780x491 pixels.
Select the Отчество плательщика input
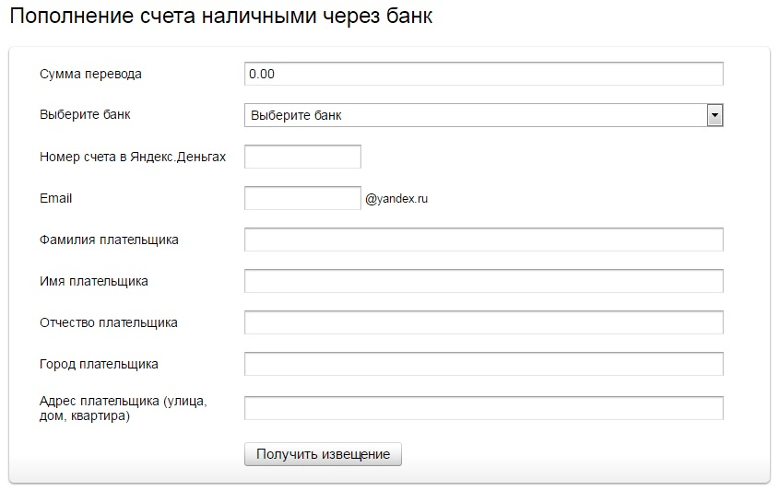click(484, 322)
